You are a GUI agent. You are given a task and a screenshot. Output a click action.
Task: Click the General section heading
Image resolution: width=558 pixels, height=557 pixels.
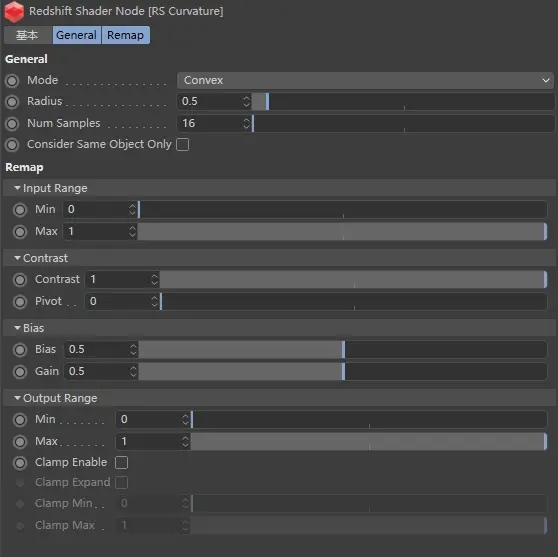(x=26, y=59)
